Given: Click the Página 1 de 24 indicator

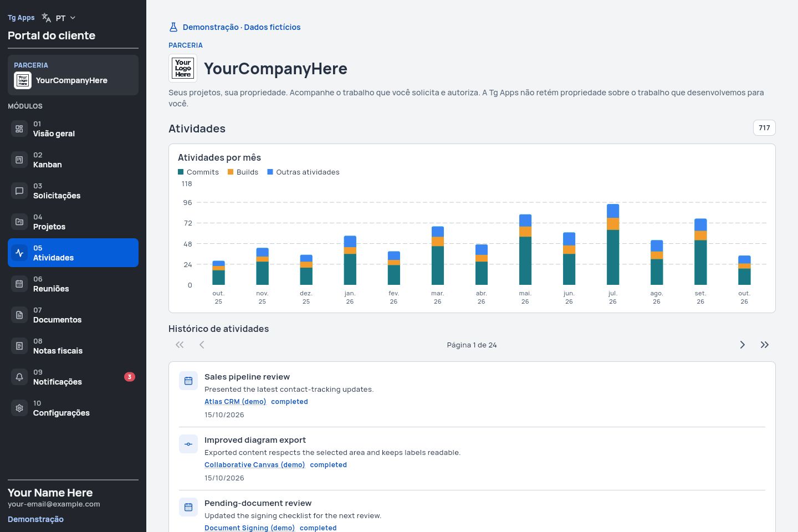Looking at the screenshot, I should (472, 345).
